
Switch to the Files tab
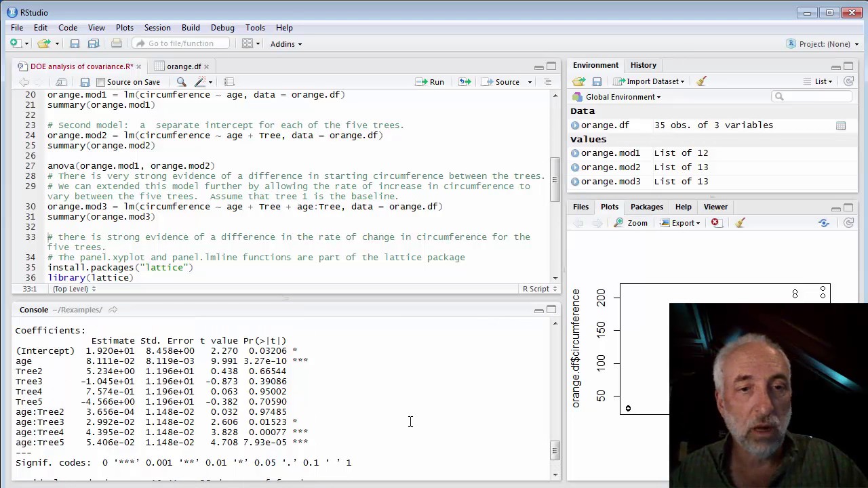581,207
